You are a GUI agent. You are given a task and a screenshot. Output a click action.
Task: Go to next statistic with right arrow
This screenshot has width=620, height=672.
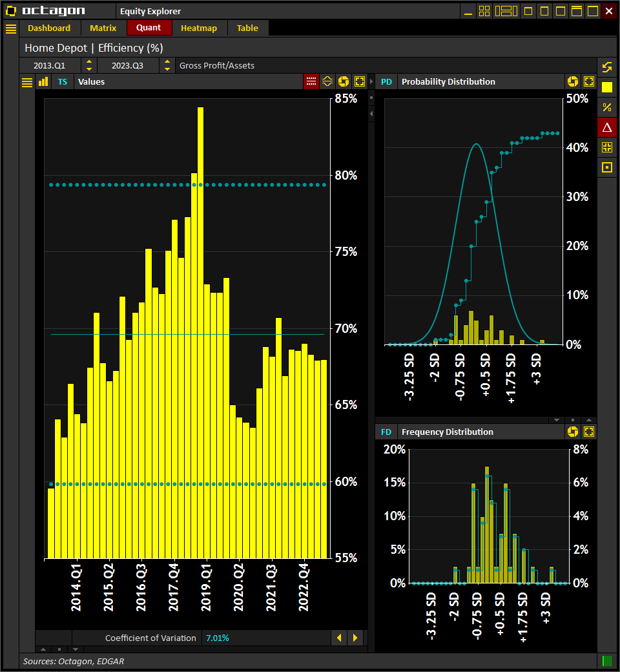click(x=355, y=638)
